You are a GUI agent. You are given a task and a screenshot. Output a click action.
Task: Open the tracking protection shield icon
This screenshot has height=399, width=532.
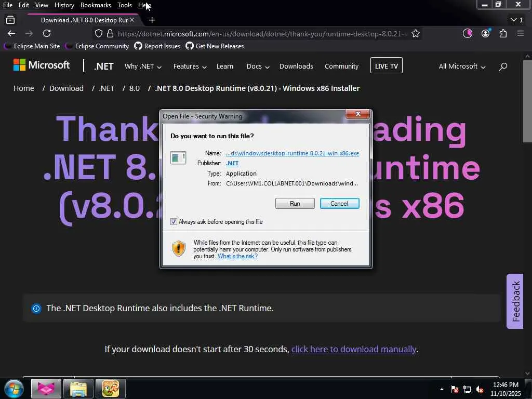point(98,34)
